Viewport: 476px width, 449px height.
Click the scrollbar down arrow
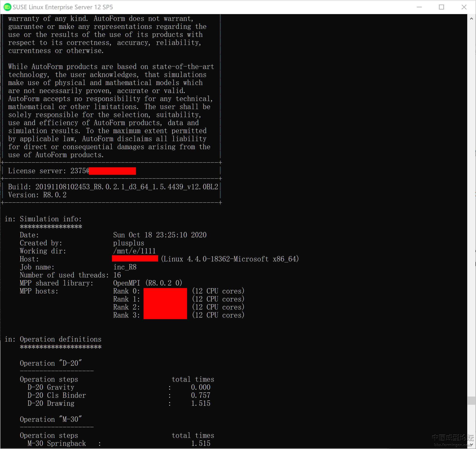[x=471, y=445]
